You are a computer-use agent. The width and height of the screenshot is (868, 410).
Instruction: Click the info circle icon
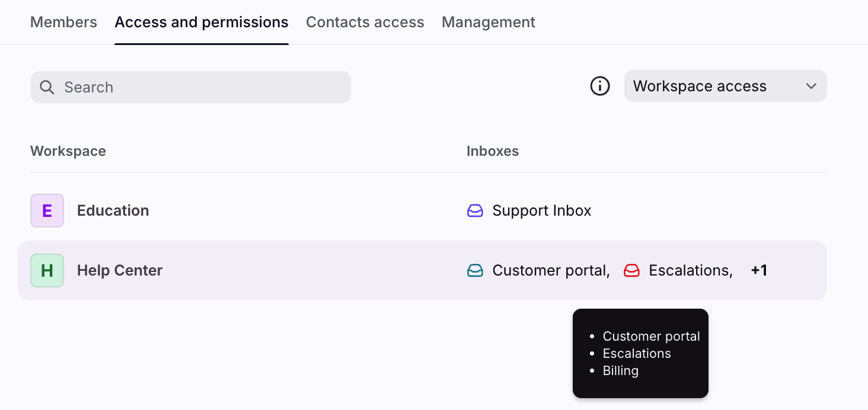coord(600,87)
